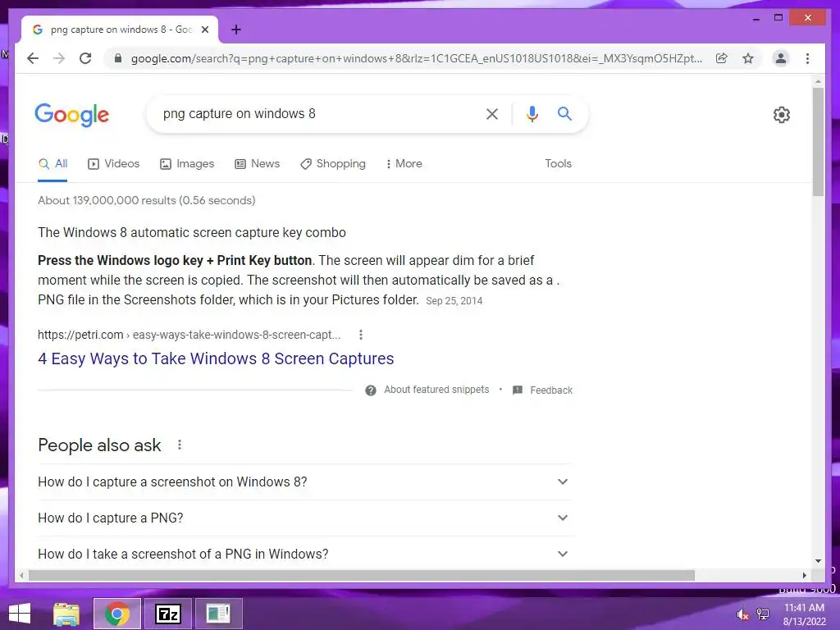
Task: Click the 'About 139,000,000 results' text
Action: click(x=147, y=200)
